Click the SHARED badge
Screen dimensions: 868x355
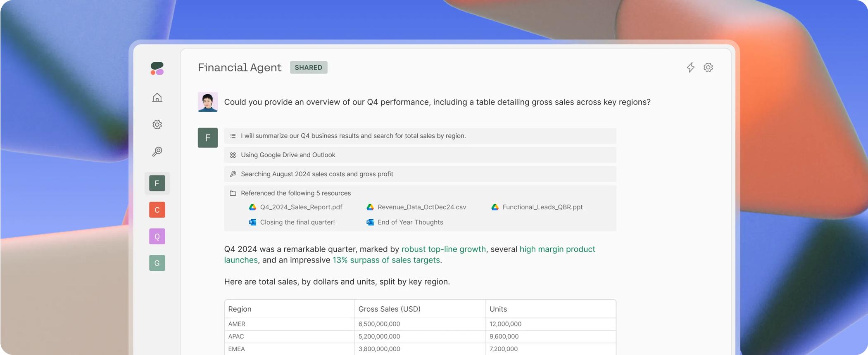pyautogui.click(x=309, y=67)
